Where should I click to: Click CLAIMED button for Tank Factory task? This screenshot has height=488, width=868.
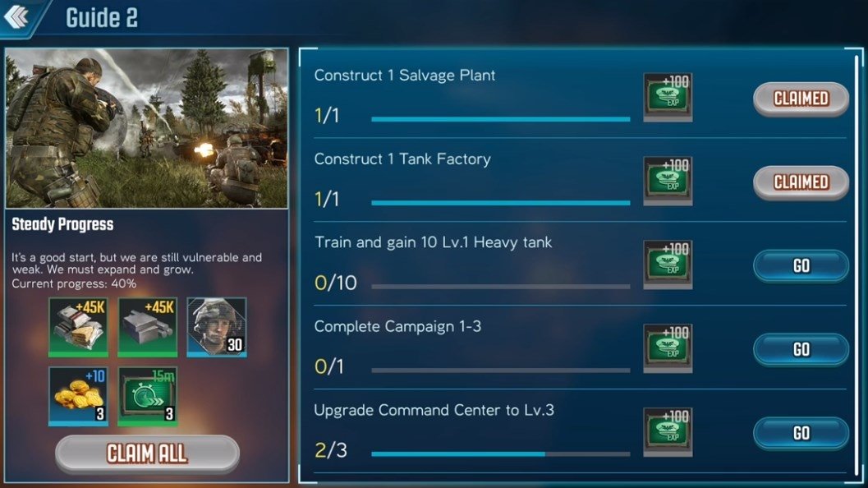[801, 182]
